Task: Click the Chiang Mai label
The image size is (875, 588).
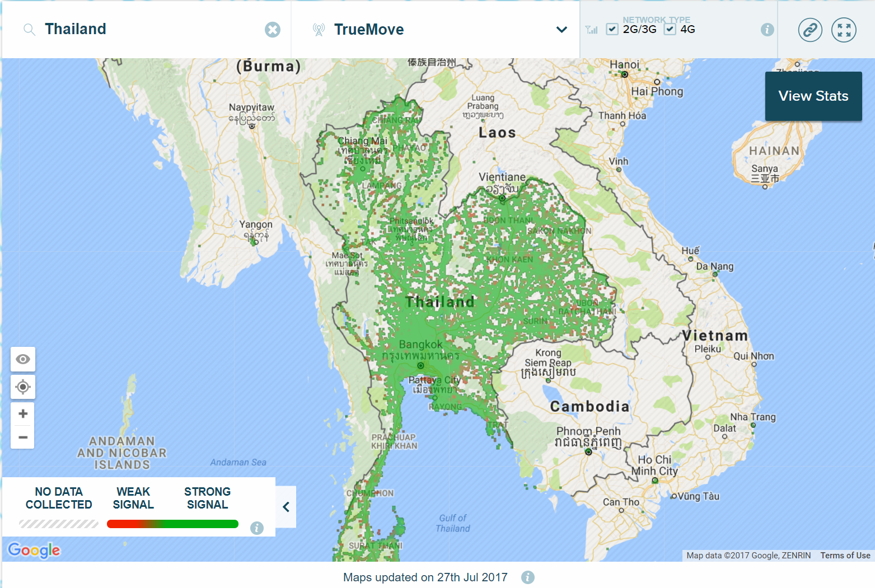Action: (362, 141)
